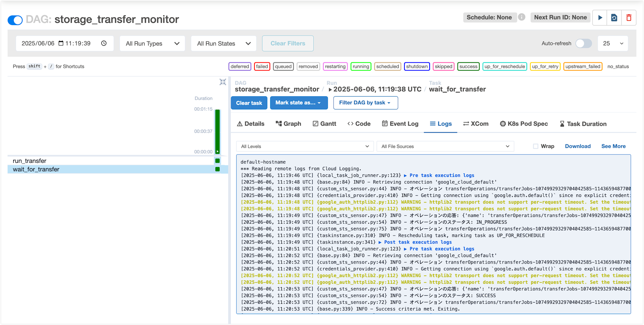The width and height of the screenshot is (644, 325).
Task: Click the skipped state legend badge
Action: (443, 66)
